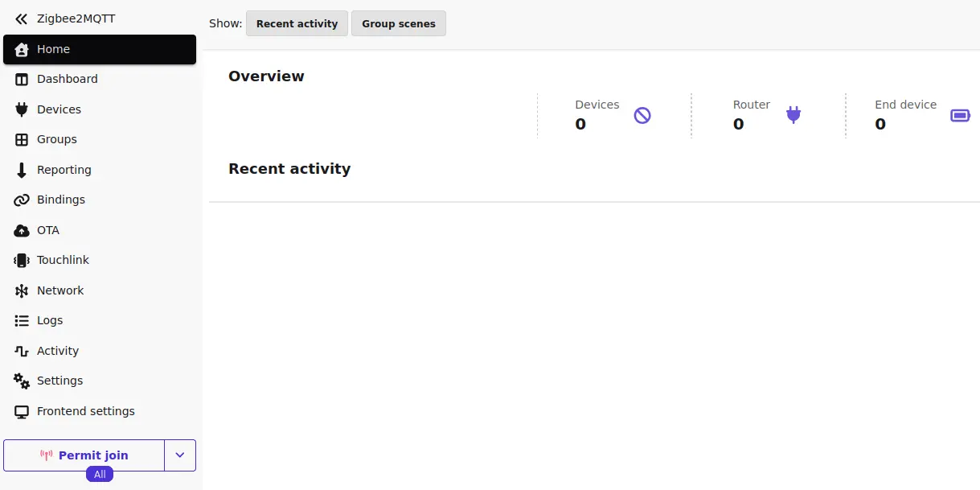The width and height of the screenshot is (980, 490).
Task: Click the Network mesh icon
Action: tap(22, 290)
